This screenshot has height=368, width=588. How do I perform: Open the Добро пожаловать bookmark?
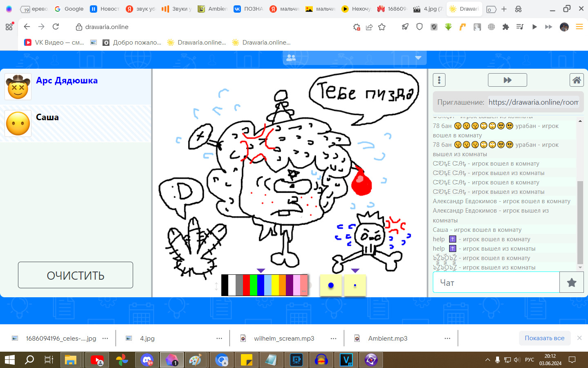[132, 42]
